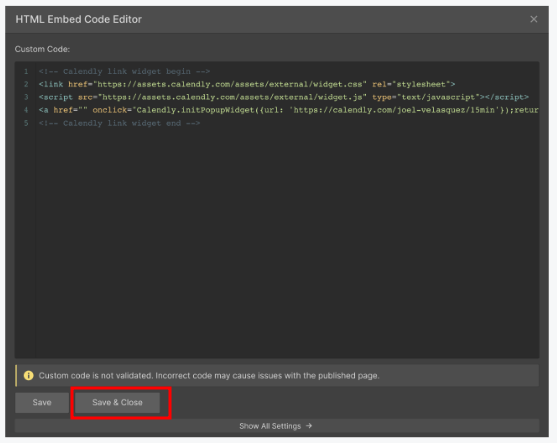Click the Save & Close button

(x=118, y=403)
